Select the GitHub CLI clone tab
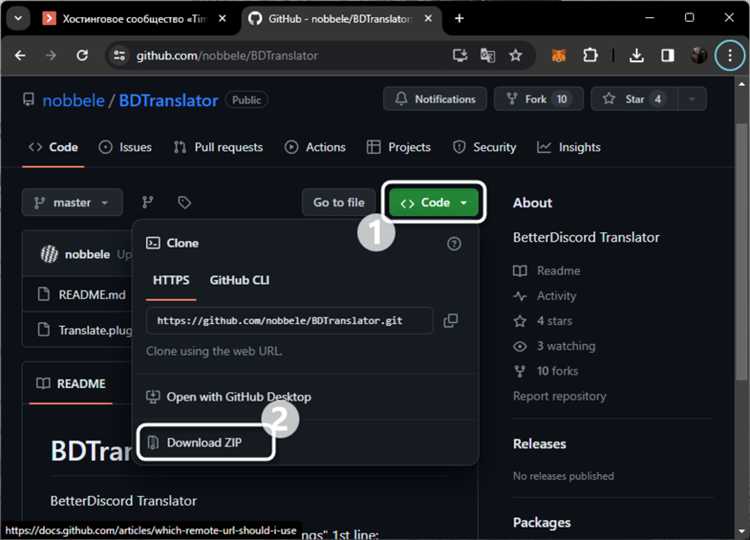750x540 pixels. pyautogui.click(x=239, y=280)
